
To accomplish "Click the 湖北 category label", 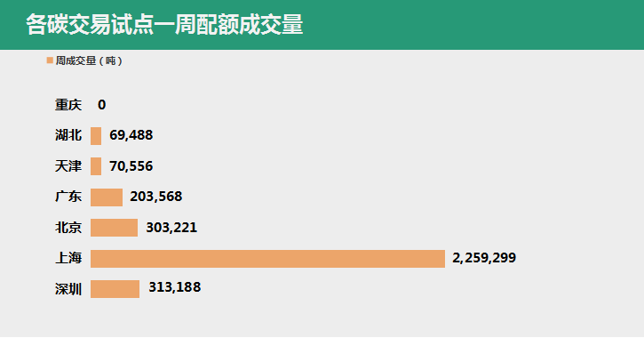I will [68, 135].
